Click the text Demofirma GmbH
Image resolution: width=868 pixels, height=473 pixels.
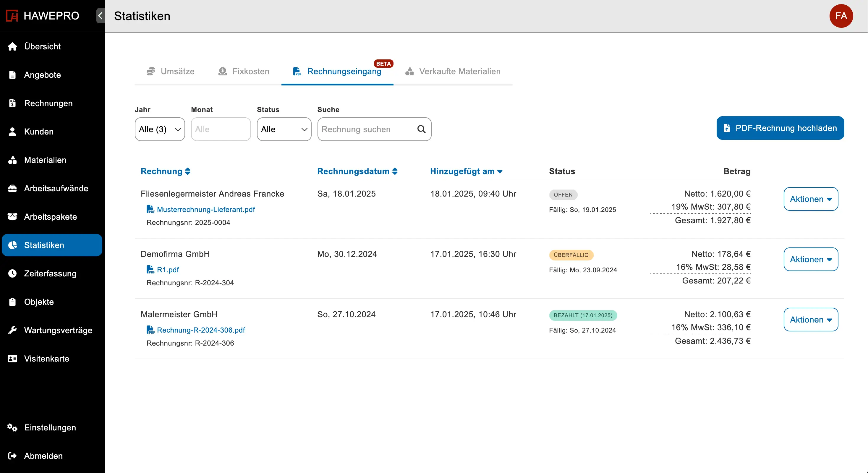(x=175, y=254)
